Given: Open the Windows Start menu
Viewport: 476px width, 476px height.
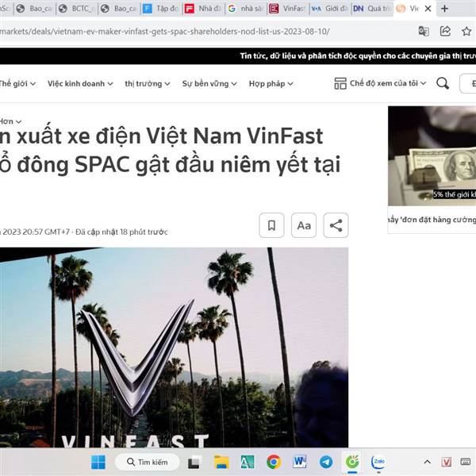Looking at the screenshot, I should click(x=98, y=462).
